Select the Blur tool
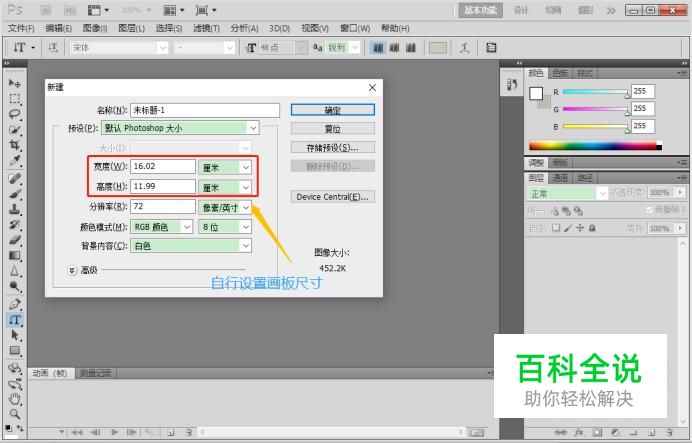Viewport: 692px width, 443px height. [15, 271]
